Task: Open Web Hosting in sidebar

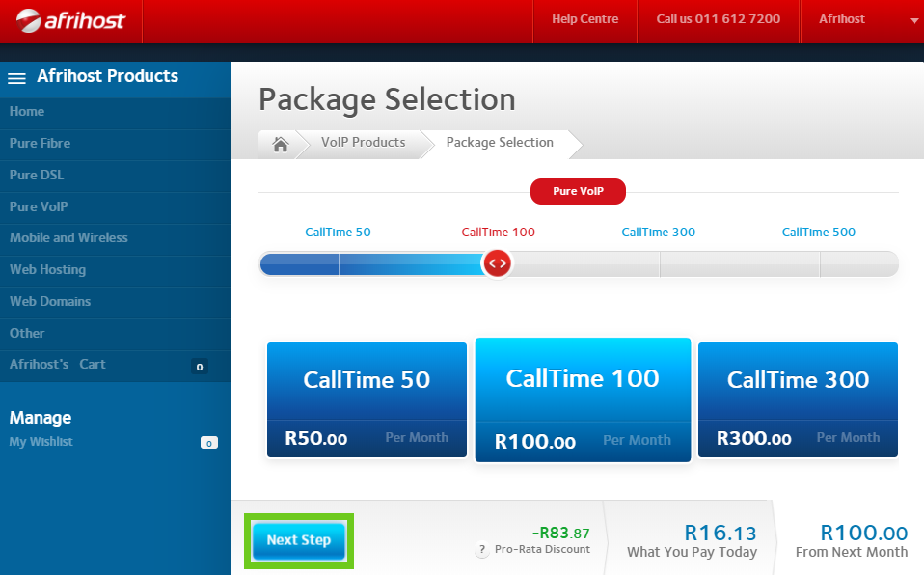Action: [48, 270]
